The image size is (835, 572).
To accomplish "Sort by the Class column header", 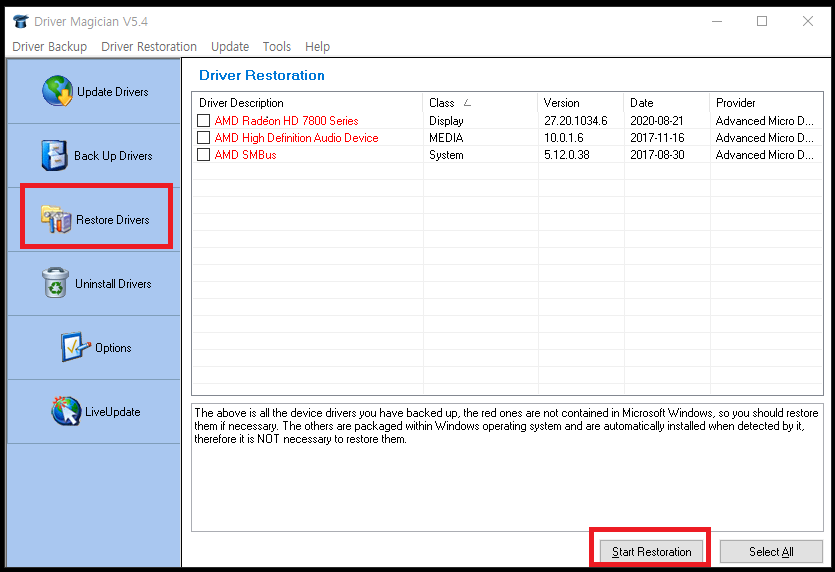I will tap(480, 103).
